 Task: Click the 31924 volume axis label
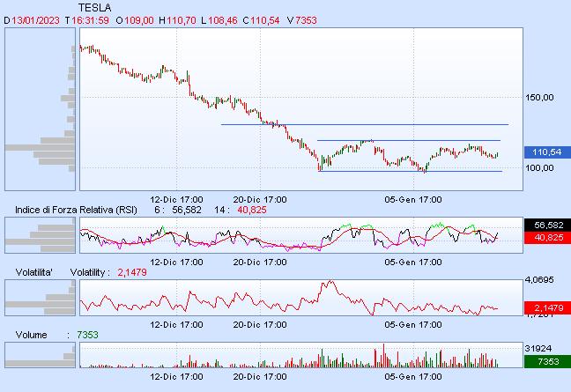(538, 349)
